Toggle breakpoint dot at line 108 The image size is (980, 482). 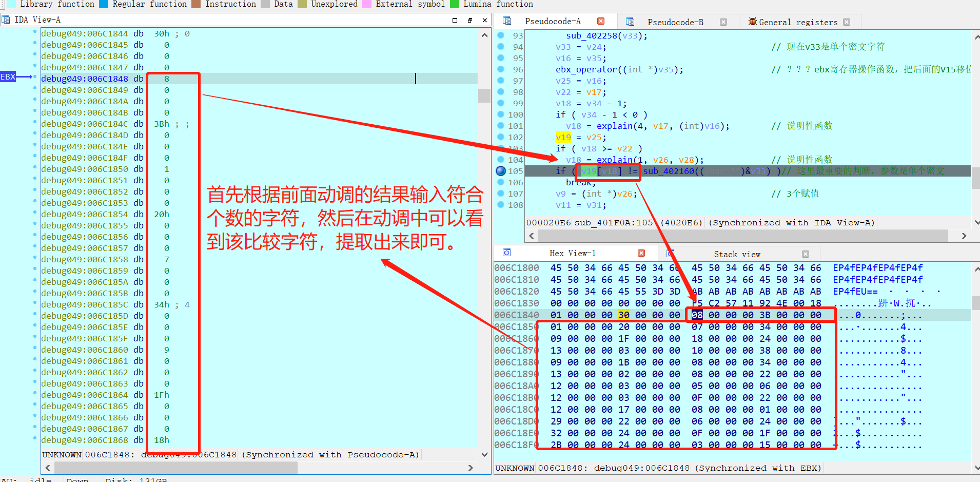click(501, 204)
